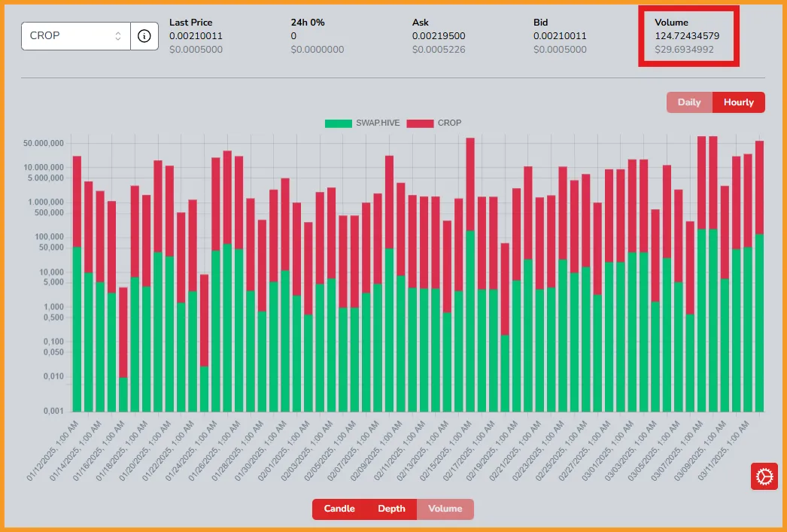The image size is (787, 532).
Task: Click the 01/12/2025, 1:00 AM axis label
Action: [x=54, y=451]
